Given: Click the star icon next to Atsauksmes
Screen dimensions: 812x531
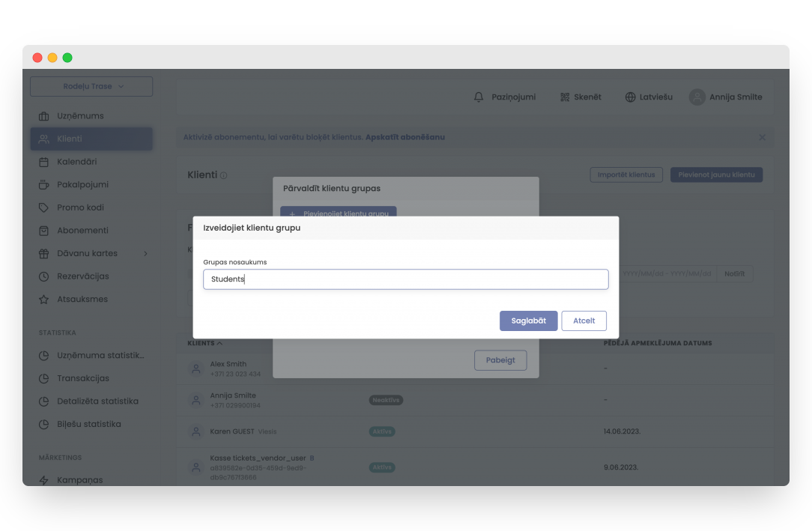Looking at the screenshot, I should coord(43,300).
